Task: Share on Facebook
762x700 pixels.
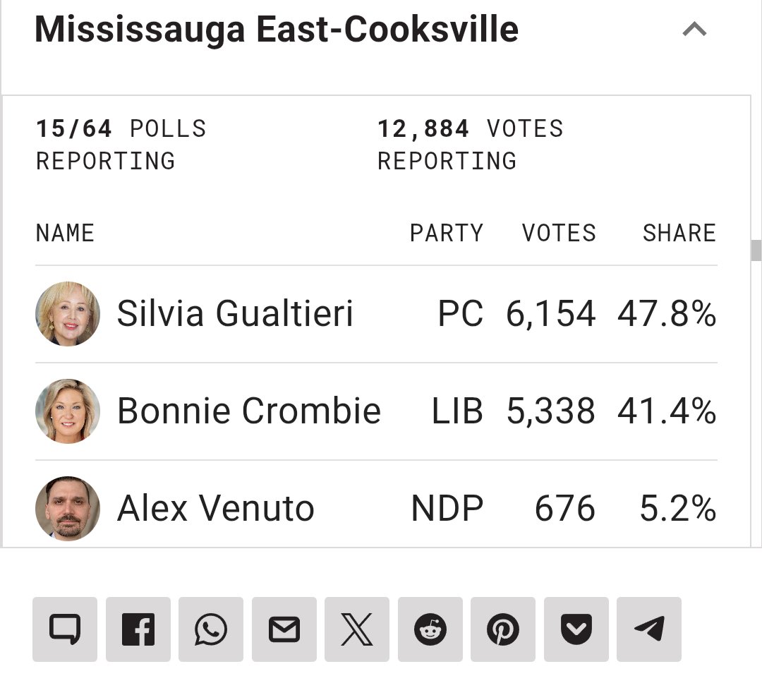Action: tap(138, 629)
